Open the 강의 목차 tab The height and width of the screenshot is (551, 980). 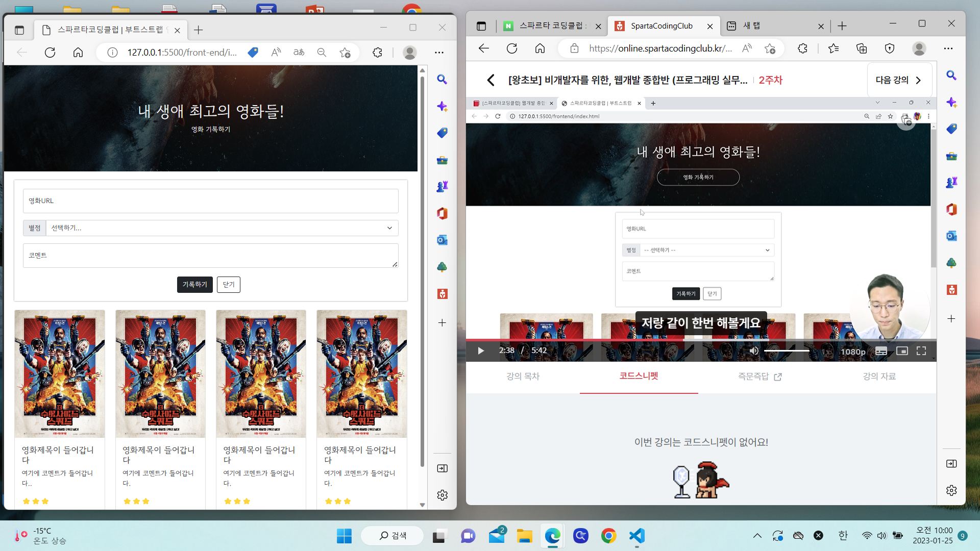click(x=523, y=377)
